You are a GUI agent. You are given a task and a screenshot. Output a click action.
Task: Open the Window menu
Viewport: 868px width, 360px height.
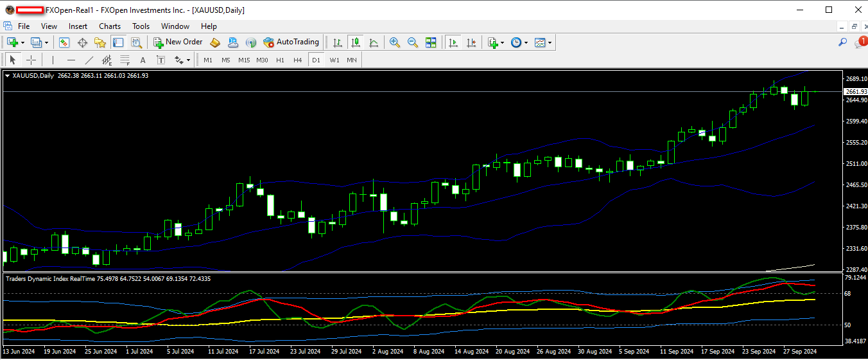(175, 26)
